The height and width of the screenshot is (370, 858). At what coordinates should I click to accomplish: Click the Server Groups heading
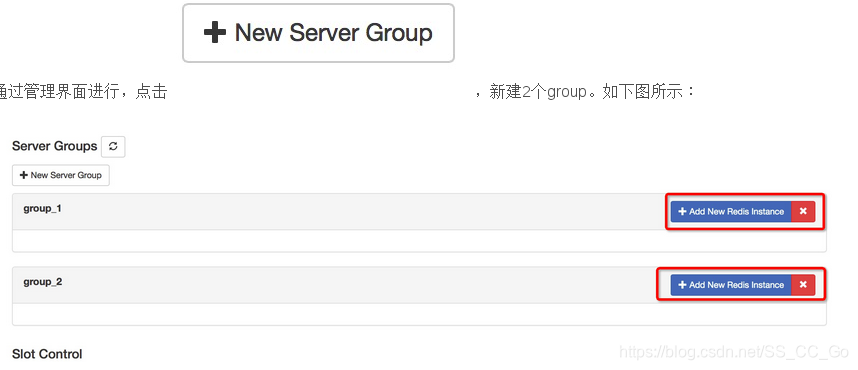point(54,146)
